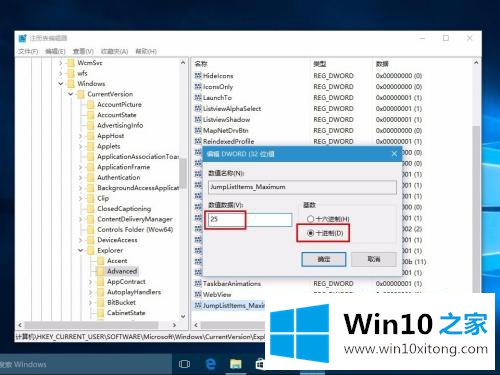Select the BitBucket key

(x=121, y=302)
